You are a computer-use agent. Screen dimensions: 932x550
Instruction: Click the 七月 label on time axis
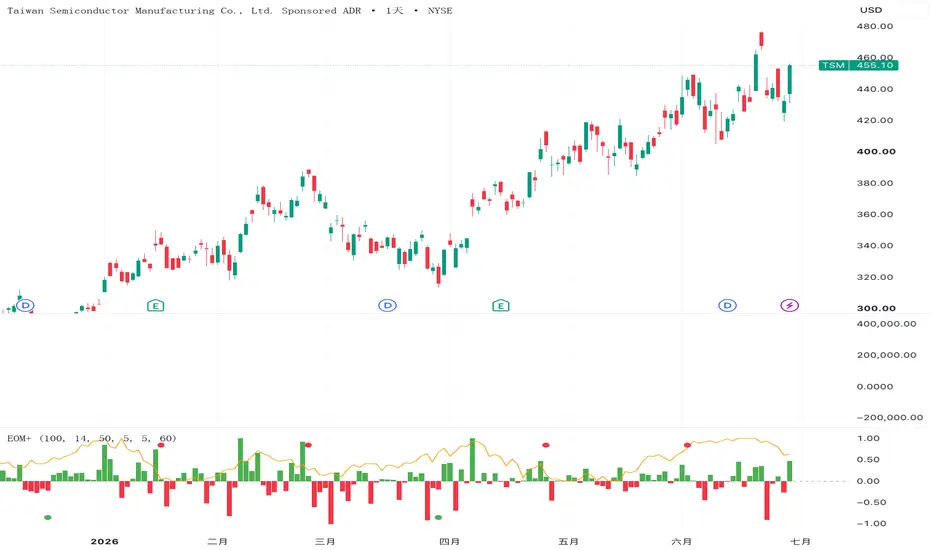[801, 542]
